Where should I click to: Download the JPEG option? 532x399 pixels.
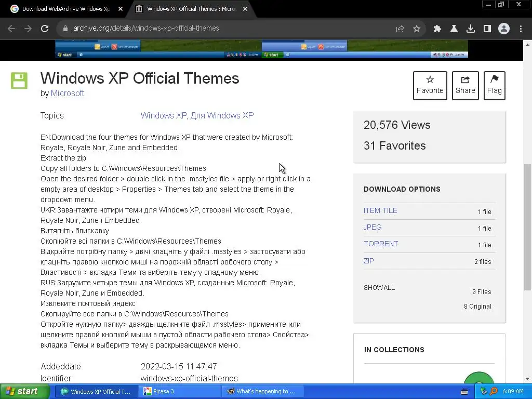click(373, 228)
